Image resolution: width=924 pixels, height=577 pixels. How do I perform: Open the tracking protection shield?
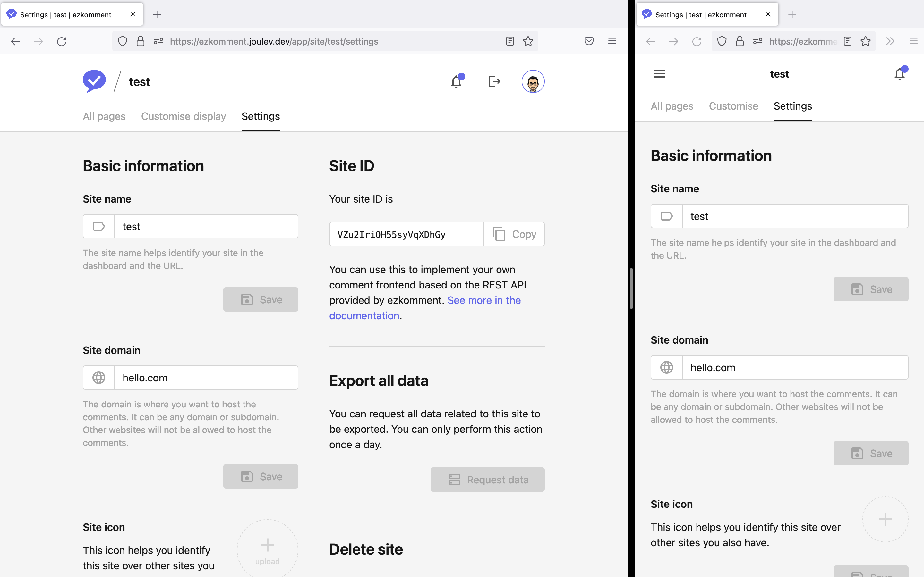pos(122,41)
